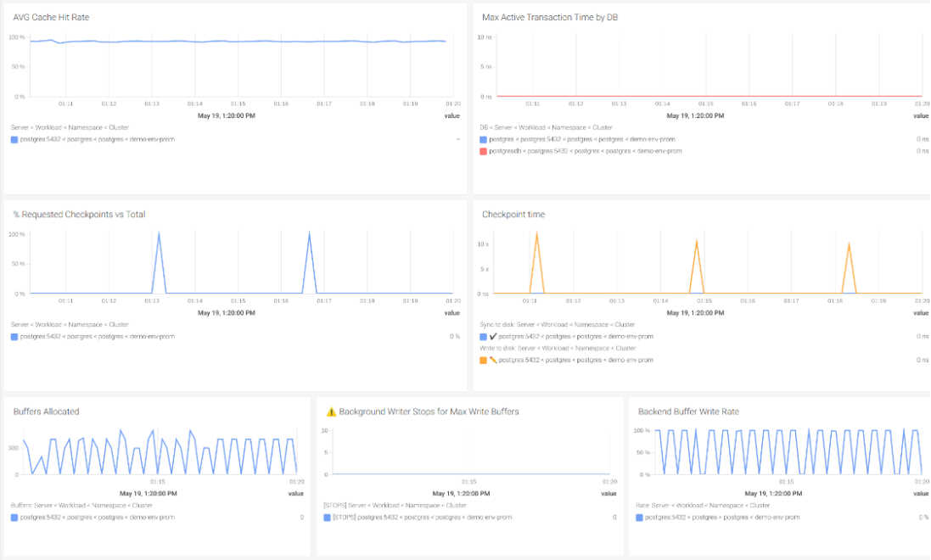This screenshot has height=560, width=931.
Task: Click the red legend square for postgresdb series
Action: click(x=483, y=150)
